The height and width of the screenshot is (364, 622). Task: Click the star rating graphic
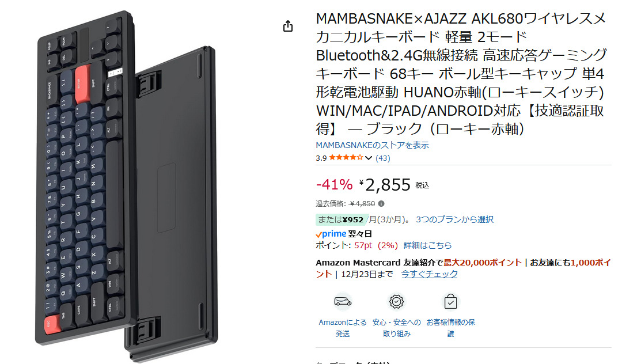tap(346, 158)
